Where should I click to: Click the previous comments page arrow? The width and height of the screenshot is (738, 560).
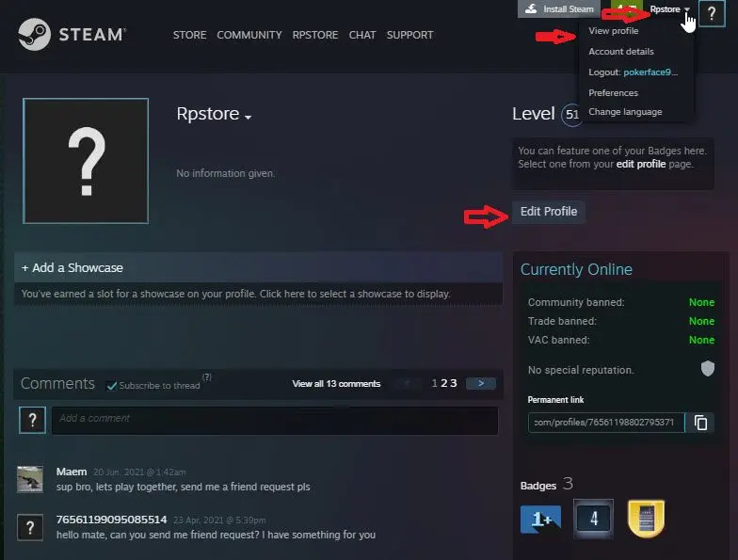click(x=407, y=384)
